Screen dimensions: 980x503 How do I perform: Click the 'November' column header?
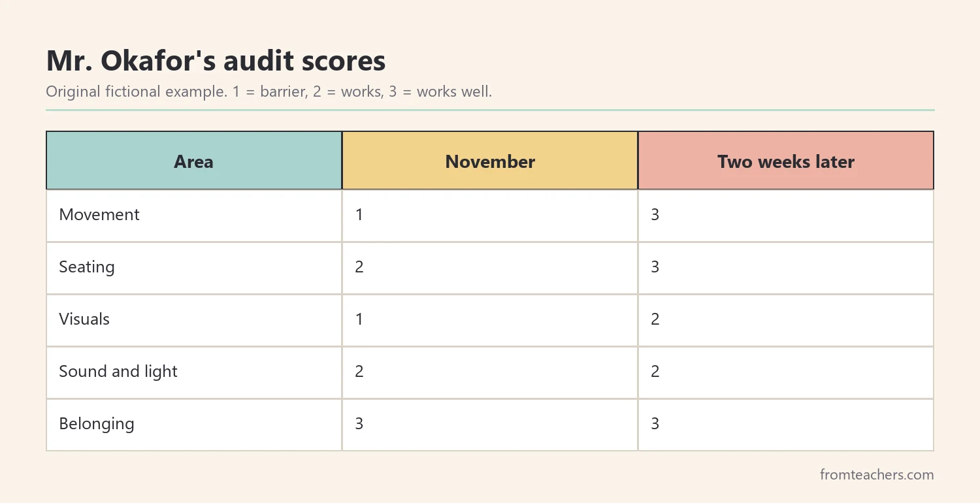[x=490, y=161]
